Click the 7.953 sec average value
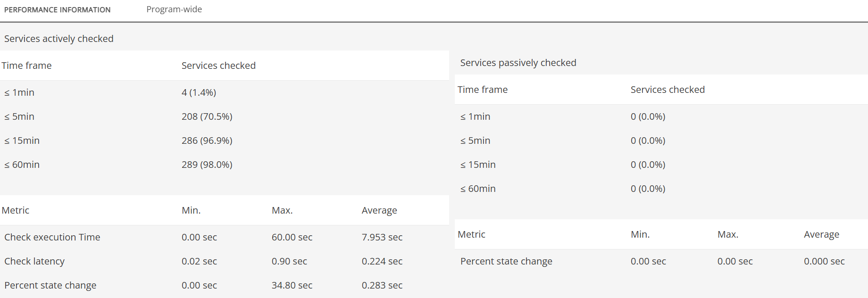Image resolution: width=868 pixels, height=298 pixels. point(382,237)
